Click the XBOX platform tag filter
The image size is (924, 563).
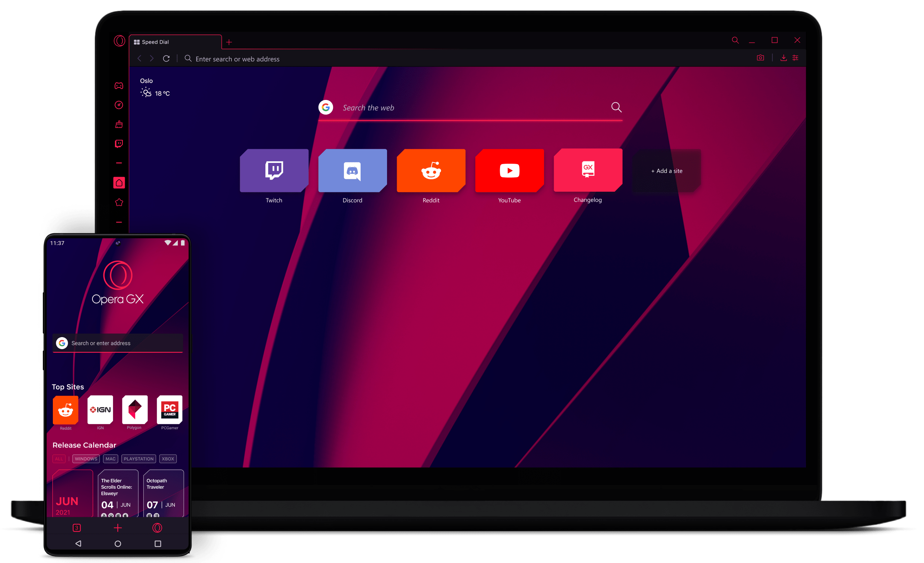click(x=167, y=458)
